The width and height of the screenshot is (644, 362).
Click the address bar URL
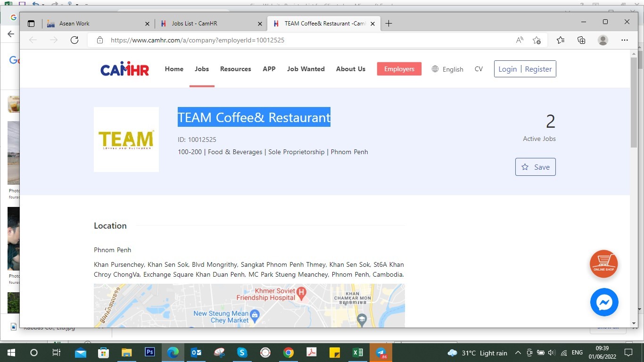pyautogui.click(x=198, y=40)
